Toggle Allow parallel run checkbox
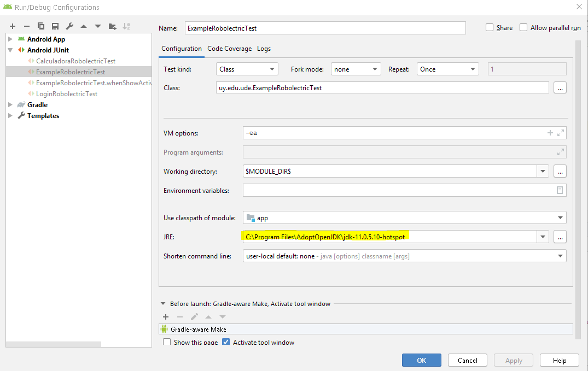 tap(523, 28)
